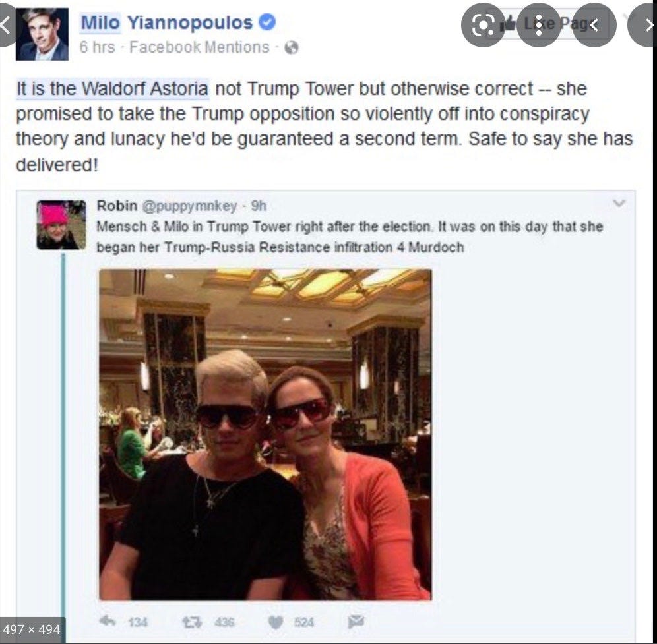
Task: Open Robin @puppymnkey tweet author name
Action: [x=117, y=206]
